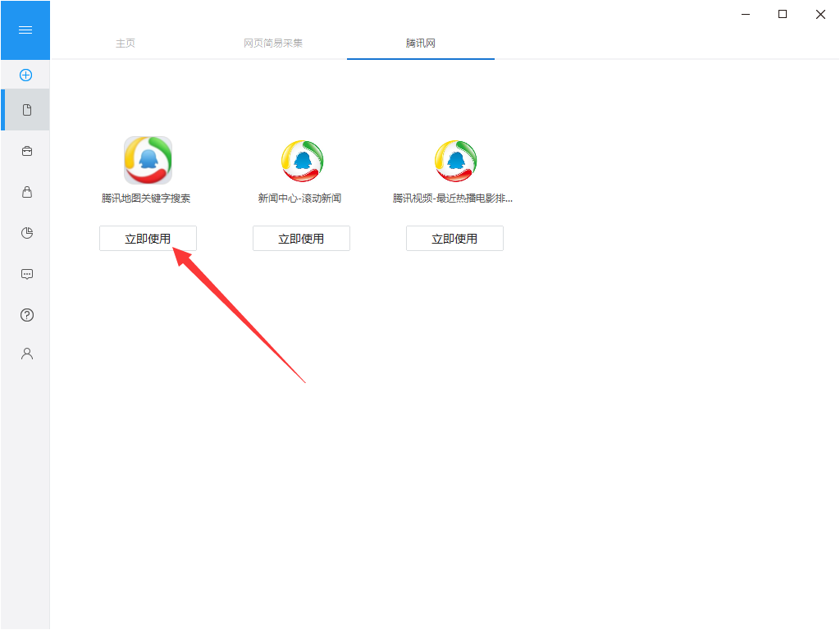840x630 pixels.
Task: Click 立即使用 under 新闻中心-滚动新闻
Action: [301, 239]
